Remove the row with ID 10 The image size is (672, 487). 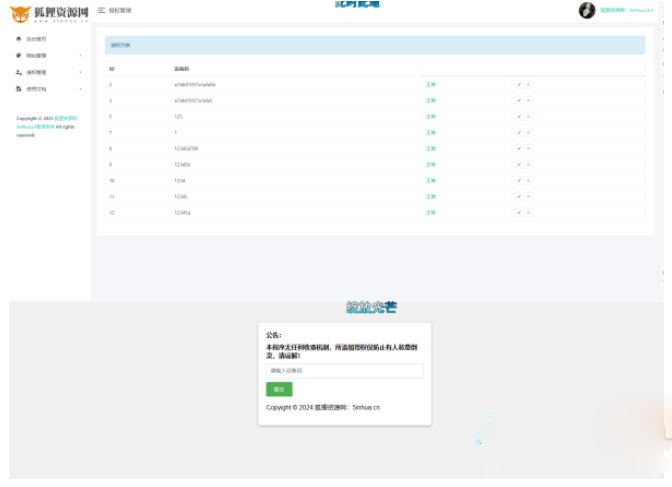(528, 181)
